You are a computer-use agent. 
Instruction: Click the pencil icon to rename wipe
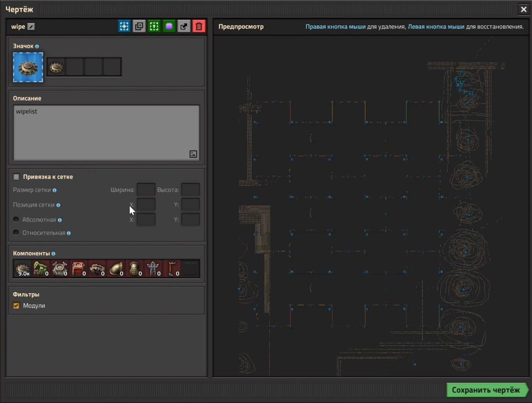31,27
